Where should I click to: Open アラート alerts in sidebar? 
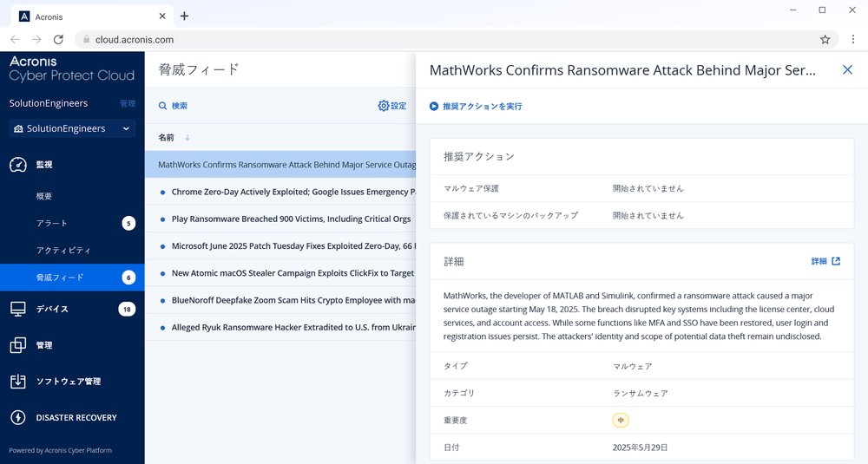(x=52, y=224)
